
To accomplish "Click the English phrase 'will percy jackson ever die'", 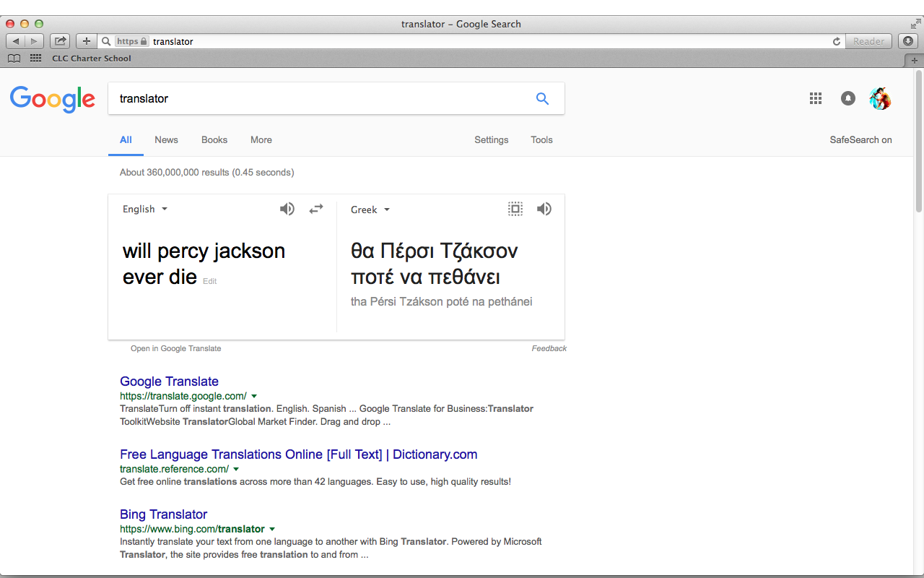I will pyautogui.click(x=204, y=264).
